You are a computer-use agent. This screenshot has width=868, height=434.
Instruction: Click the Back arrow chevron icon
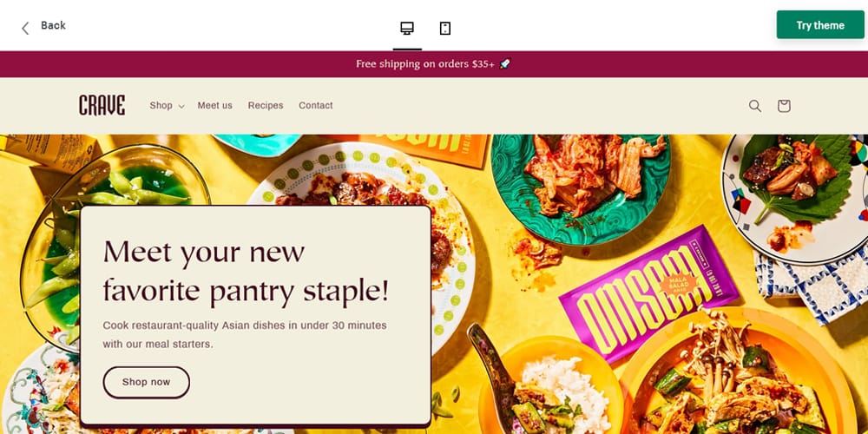[25, 29]
